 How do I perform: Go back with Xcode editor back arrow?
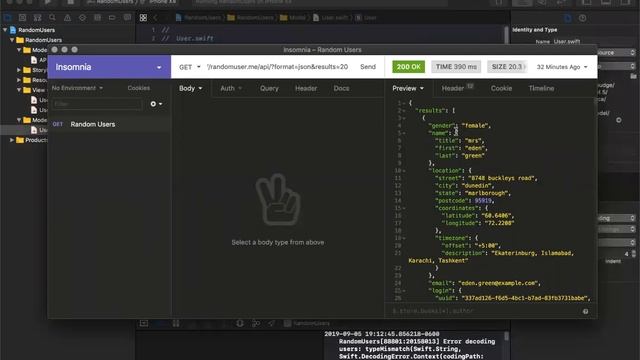(156, 18)
